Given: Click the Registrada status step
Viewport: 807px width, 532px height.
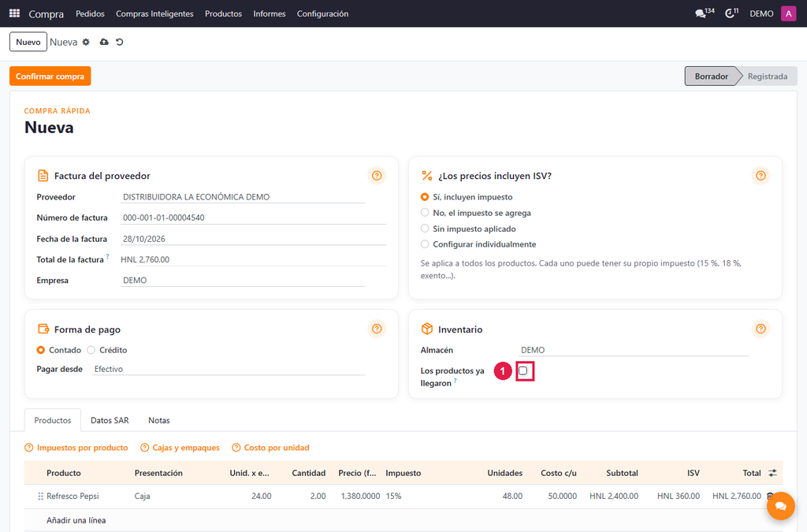Looking at the screenshot, I should click(x=768, y=76).
